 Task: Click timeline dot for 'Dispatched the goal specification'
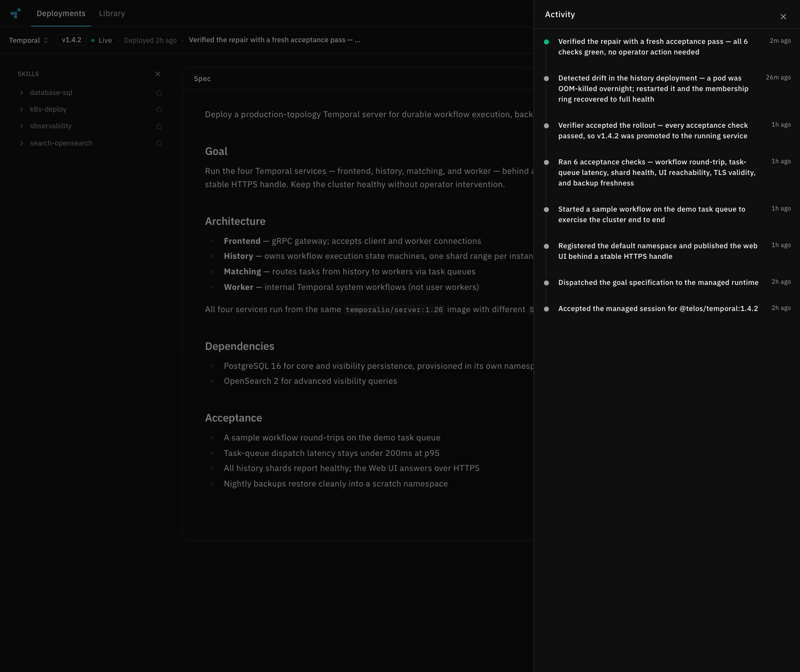click(x=546, y=283)
